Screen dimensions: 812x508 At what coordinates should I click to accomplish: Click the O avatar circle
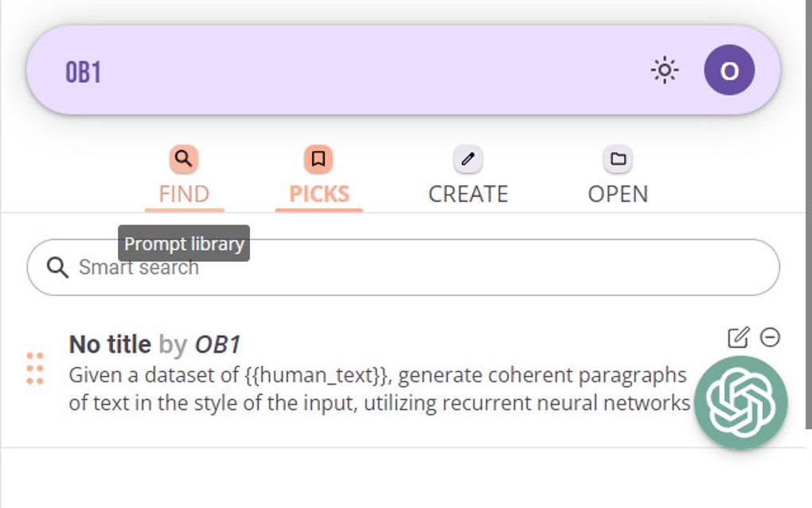[x=729, y=70]
